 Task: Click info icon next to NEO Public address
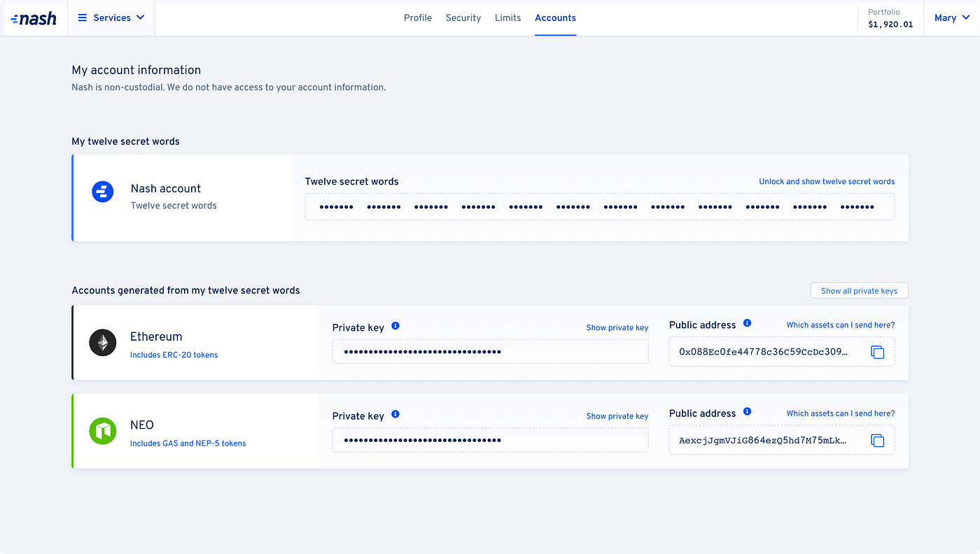(x=747, y=411)
